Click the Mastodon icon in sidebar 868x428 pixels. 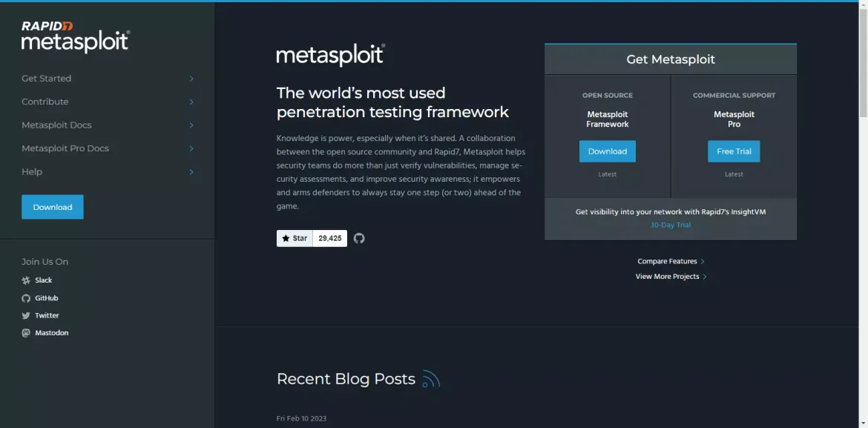pos(26,333)
